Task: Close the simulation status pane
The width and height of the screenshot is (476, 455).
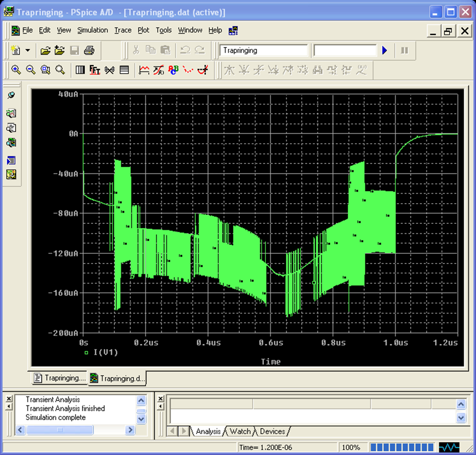Action: [161, 398]
